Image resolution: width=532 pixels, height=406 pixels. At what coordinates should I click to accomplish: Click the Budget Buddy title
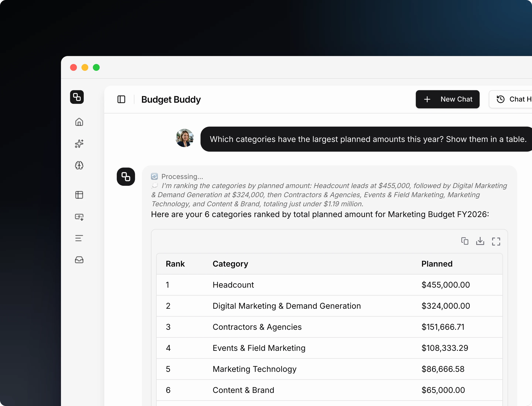pyautogui.click(x=171, y=100)
